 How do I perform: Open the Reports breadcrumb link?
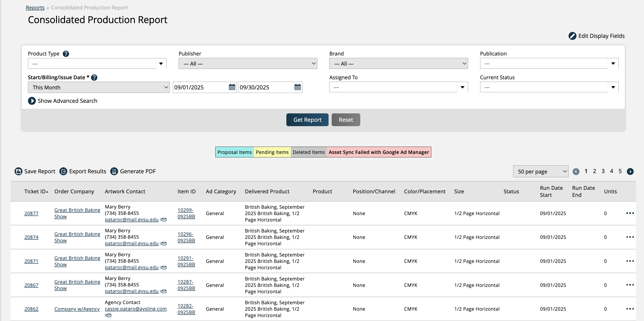point(35,8)
